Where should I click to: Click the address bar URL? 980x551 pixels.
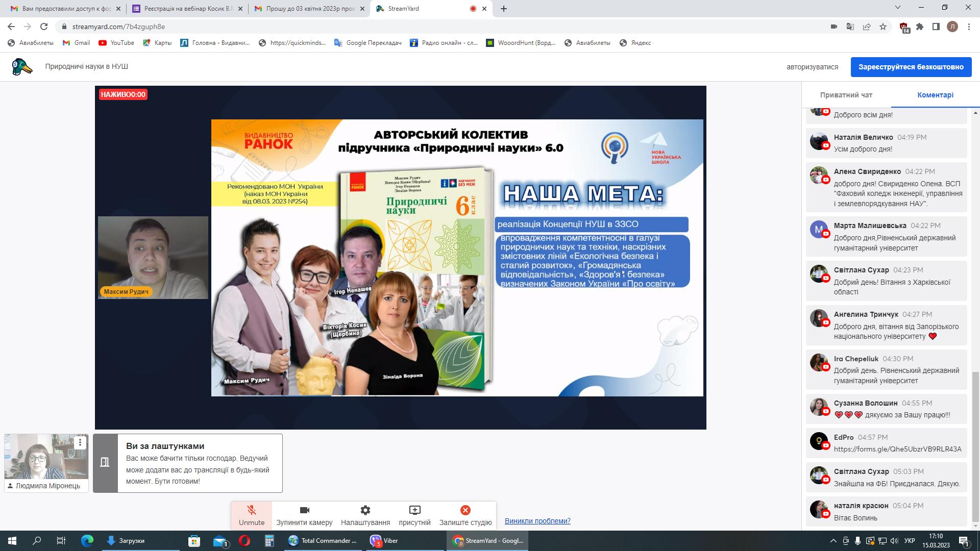(x=118, y=27)
